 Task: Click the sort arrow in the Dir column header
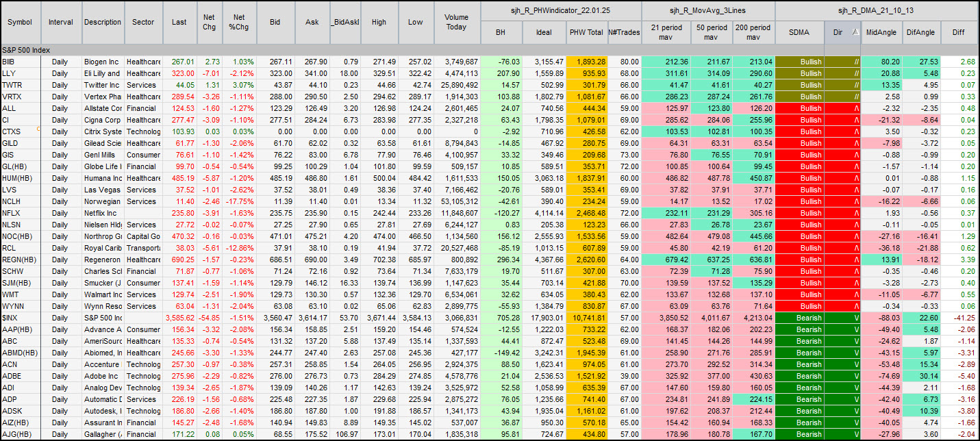tap(854, 32)
